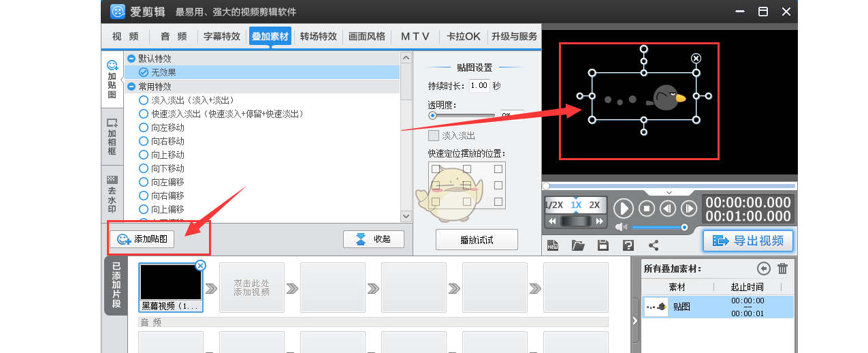Collapse the 常用特效 group
This screenshot has width=868, height=353.
131,87
